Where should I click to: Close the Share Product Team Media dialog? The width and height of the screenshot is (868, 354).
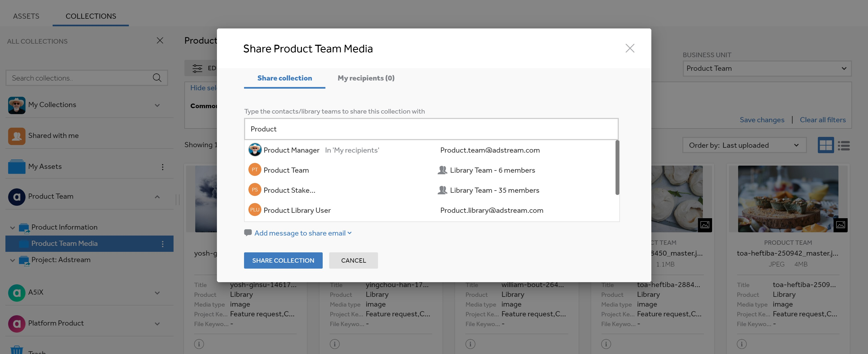click(629, 48)
